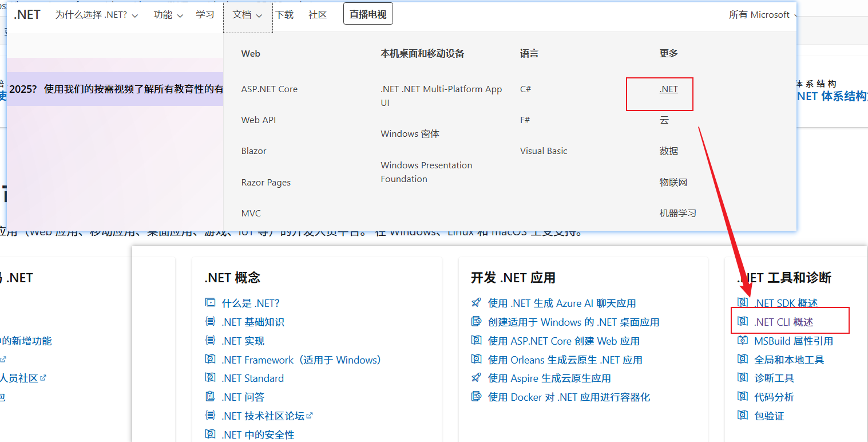Open the .NET CLI 概述 link
Image resolution: width=868 pixels, height=442 pixels.
(x=783, y=322)
